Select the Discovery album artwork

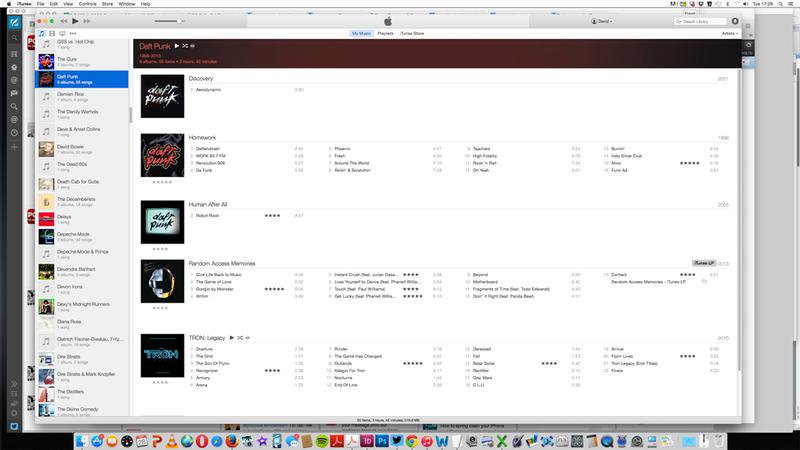162,96
